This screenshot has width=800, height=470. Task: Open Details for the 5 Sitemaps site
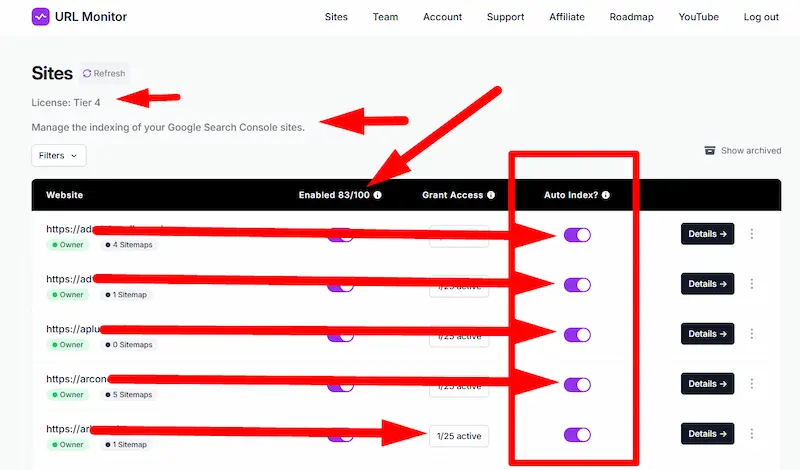[708, 384]
